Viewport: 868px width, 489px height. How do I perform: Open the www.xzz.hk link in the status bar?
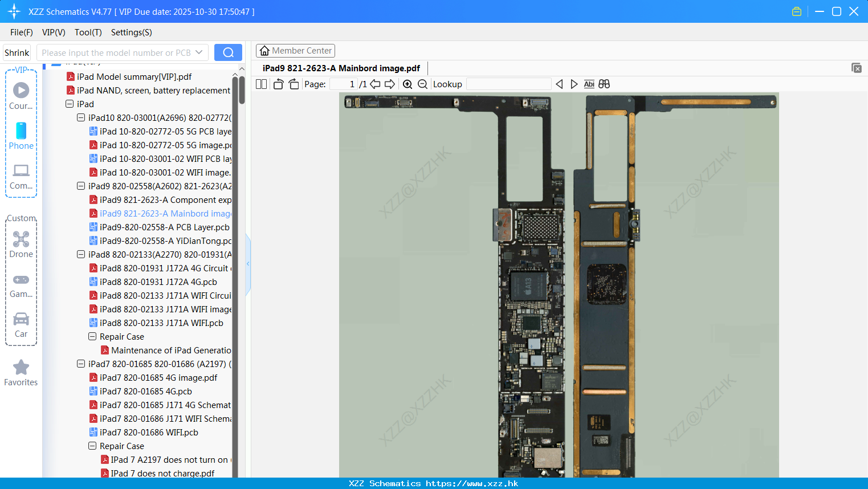(472, 483)
